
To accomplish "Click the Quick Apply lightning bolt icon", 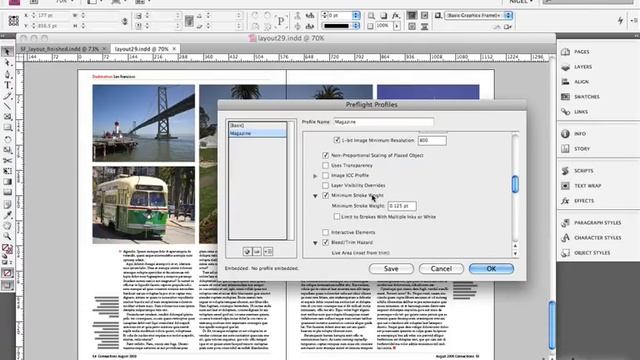I will tap(620, 20).
